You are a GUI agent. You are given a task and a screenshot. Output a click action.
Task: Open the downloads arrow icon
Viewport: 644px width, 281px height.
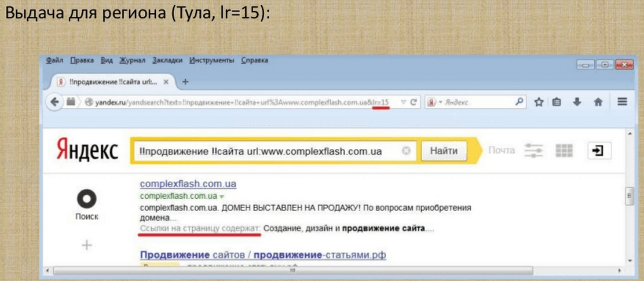577,102
